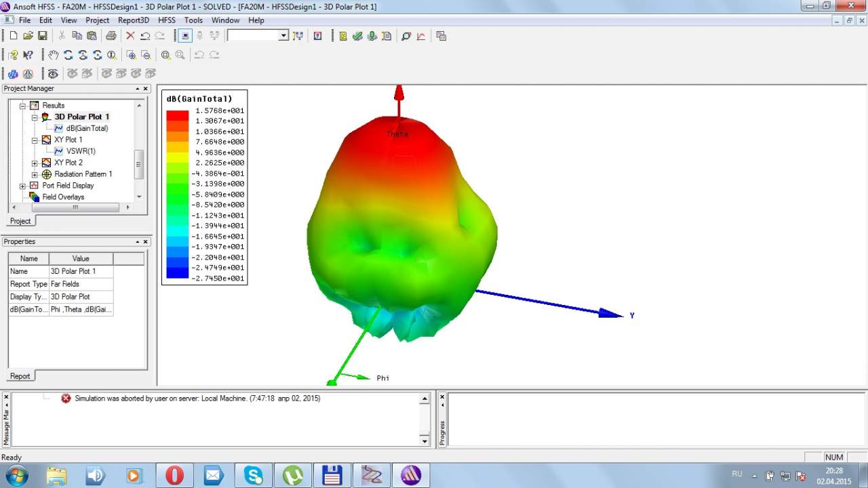This screenshot has height=488, width=868.
Task: Select the Pan hand tool
Action: coord(54,55)
